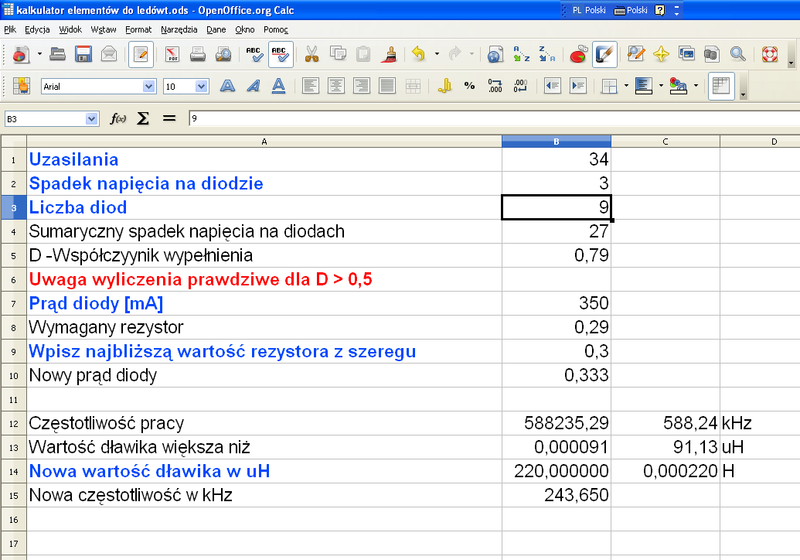Viewport: 800px width, 560px height.
Task: Open Function Wizard f(x) icon
Action: pos(118,118)
